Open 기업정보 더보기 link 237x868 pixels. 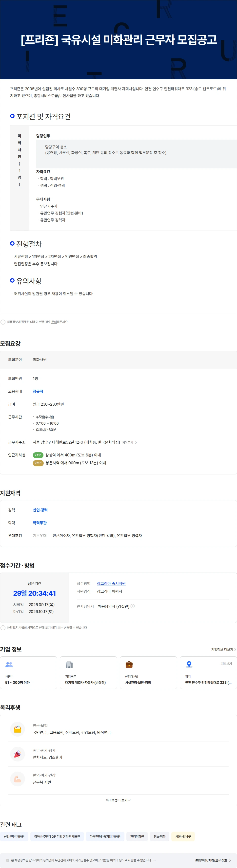223,649
